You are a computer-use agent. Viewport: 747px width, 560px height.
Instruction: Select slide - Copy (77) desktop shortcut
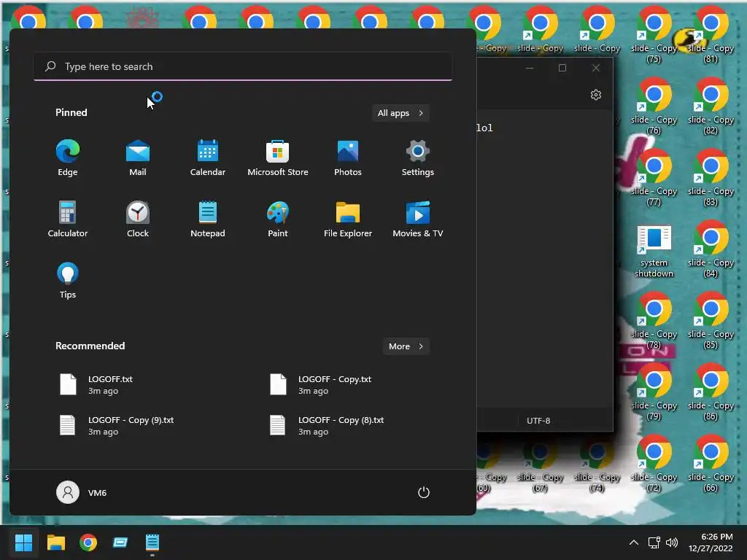(x=654, y=178)
